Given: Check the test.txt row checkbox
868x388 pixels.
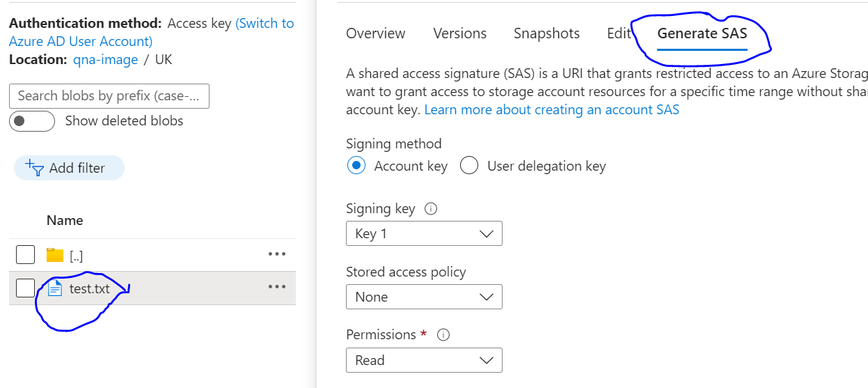Looking at the screenshot, I should click(x=25, y=288).
